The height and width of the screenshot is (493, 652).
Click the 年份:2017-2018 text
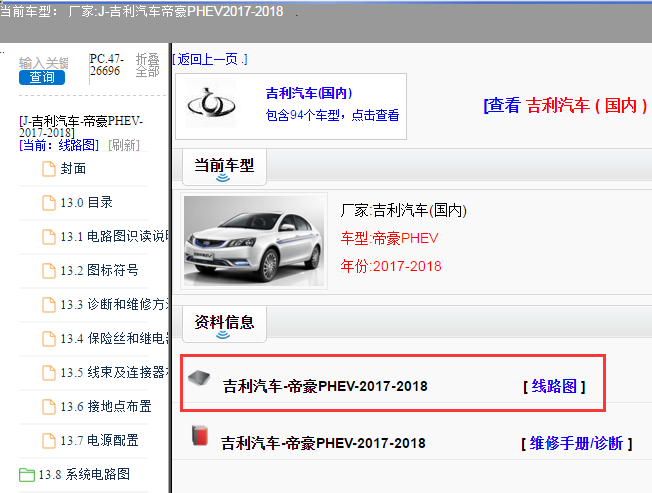tap(391, 266)
